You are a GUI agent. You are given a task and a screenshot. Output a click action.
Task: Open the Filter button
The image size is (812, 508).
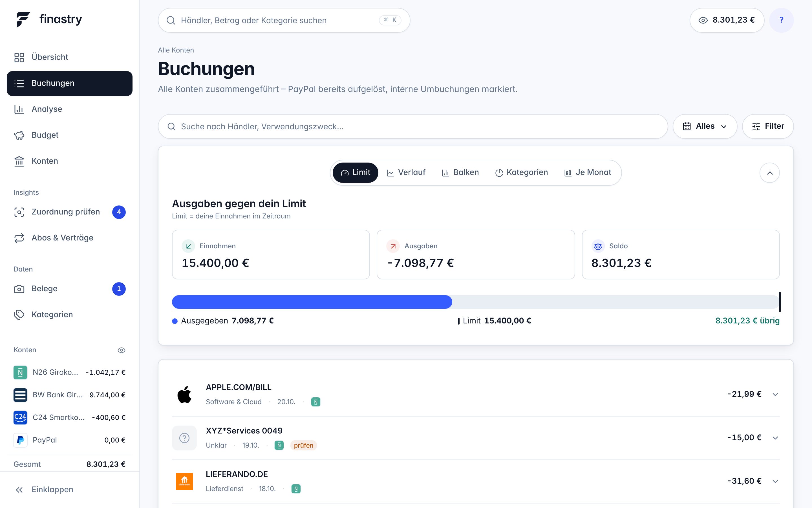coord(768,126)
